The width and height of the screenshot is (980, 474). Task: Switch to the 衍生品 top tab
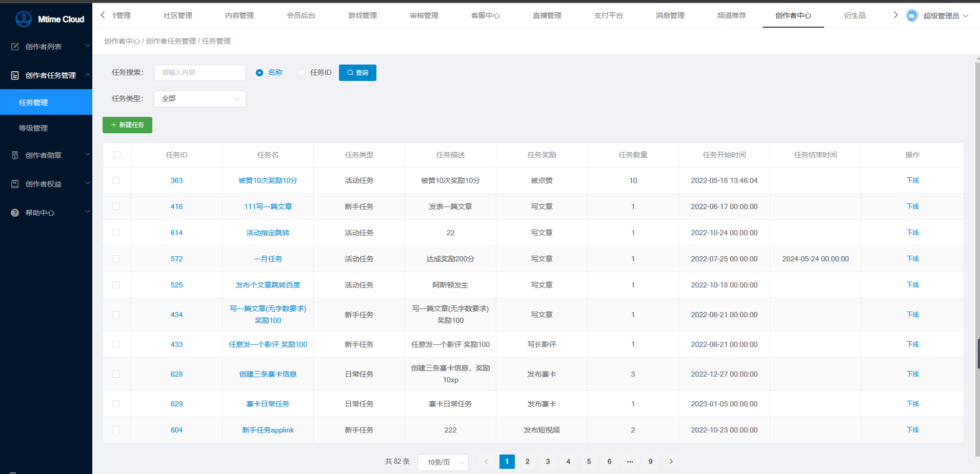855,16
